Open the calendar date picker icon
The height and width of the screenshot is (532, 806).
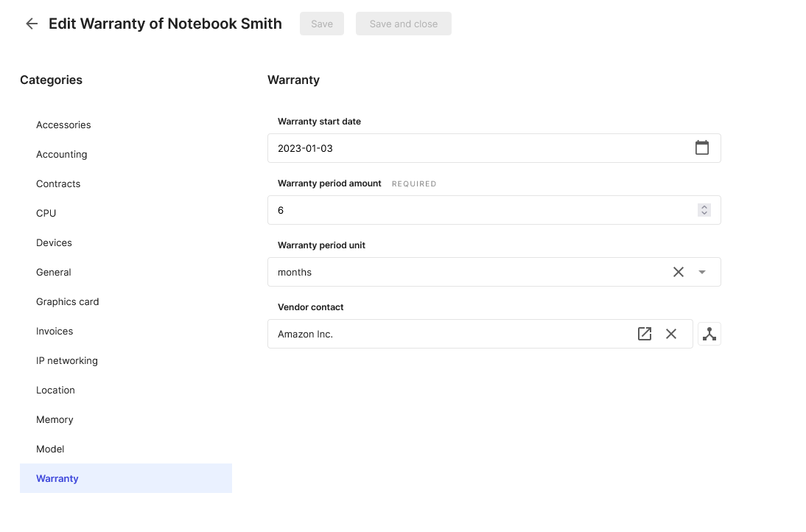701,148
